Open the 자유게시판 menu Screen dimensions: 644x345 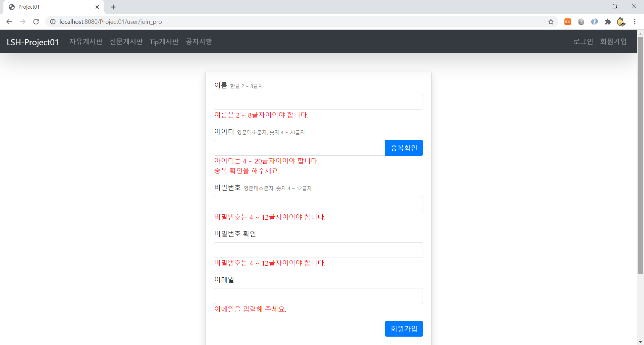tap(86, 42)
